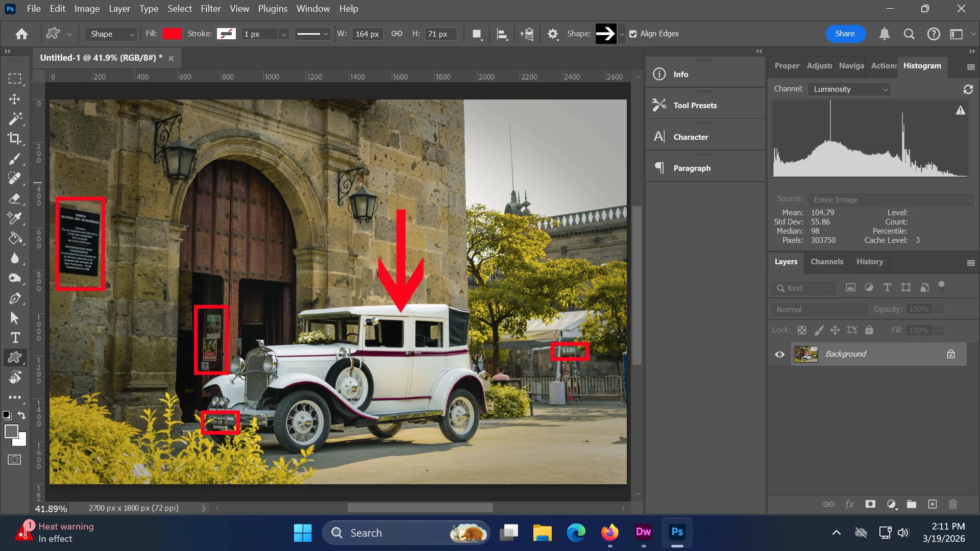Hide the Background layer eye icon
Image resolution: width=980 pixels, height=551 pixels.
pos(779,354)
